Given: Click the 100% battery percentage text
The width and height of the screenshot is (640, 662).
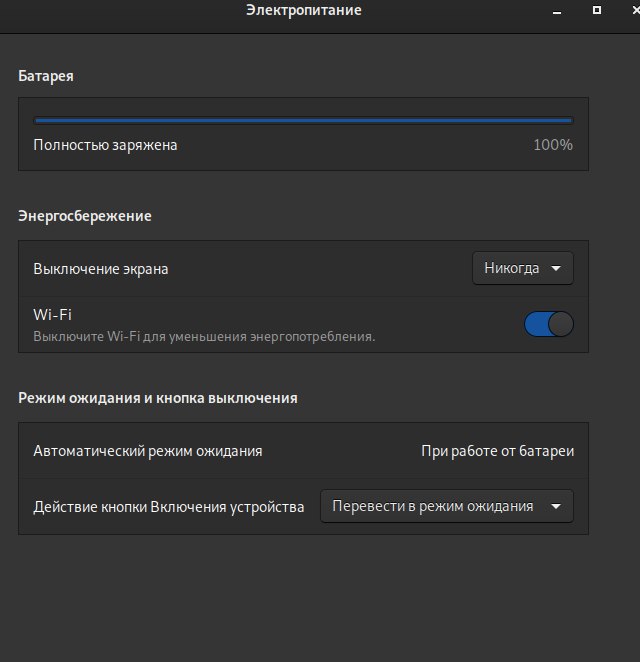Looking at the screenshot, I should coord(553,145).
